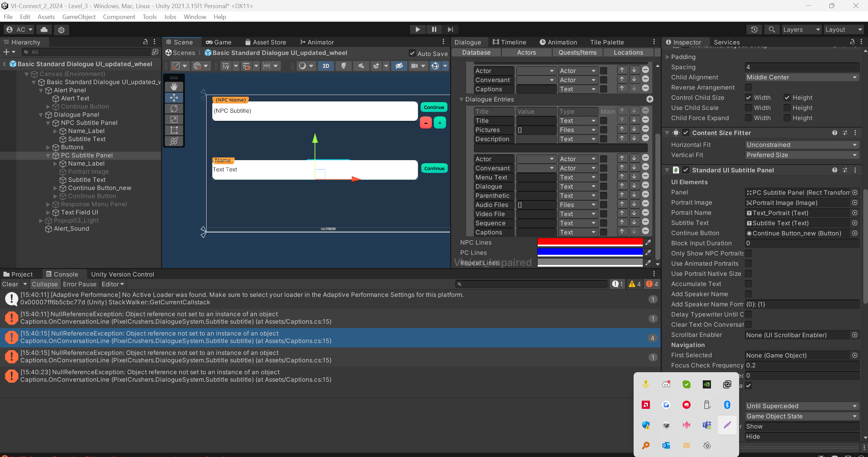The height and width of the screenshot is (457, 868).
Task: Uncheck Control Child Size Width
Action: point(748,98)
